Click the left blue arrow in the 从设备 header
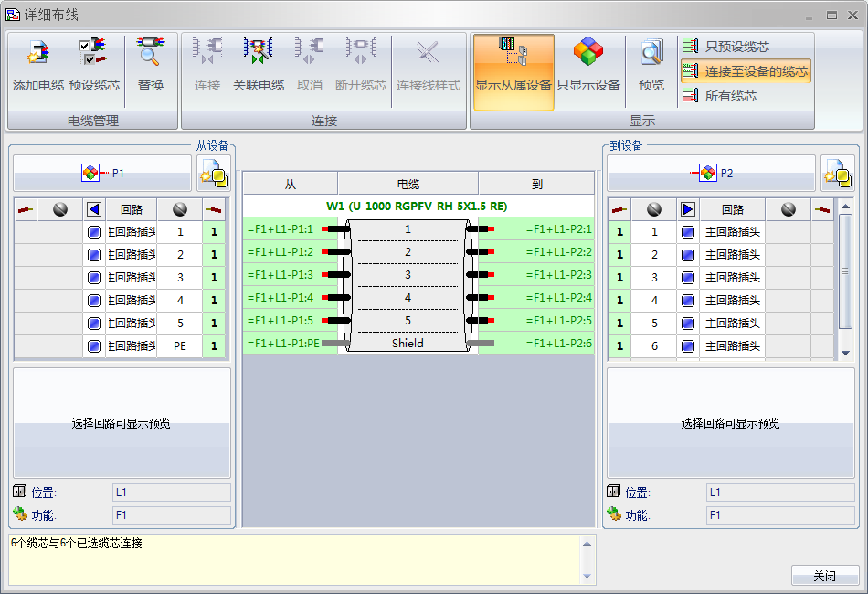The image size is (868, 594). (x=94, y=210)
